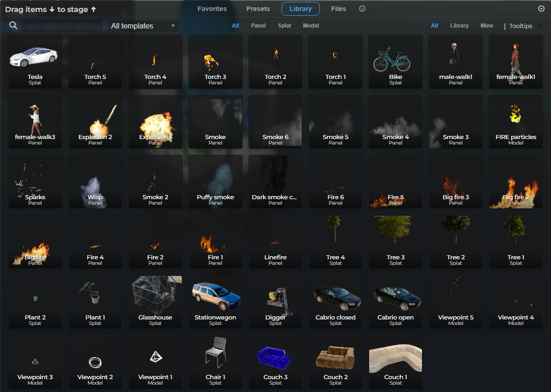Choose the Big fire 2 panel item
551x392 pixels.
[x=516, y=182]
